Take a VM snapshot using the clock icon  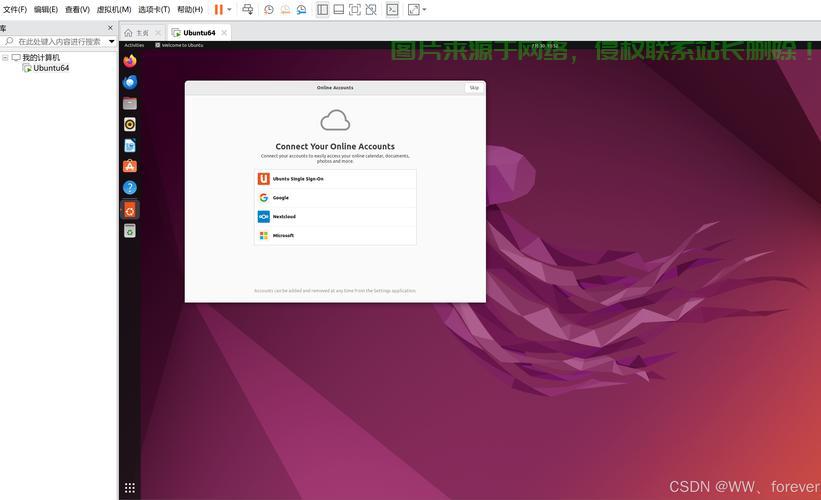click(x=269, y=9)
